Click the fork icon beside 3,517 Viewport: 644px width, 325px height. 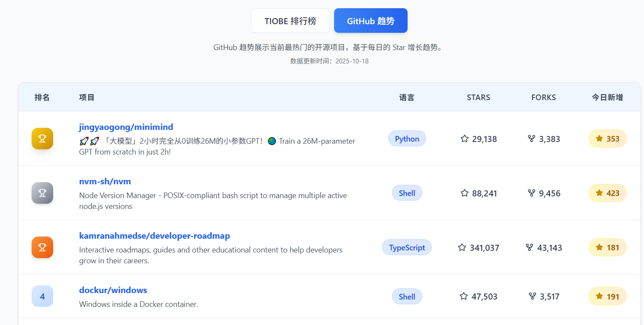532,296
